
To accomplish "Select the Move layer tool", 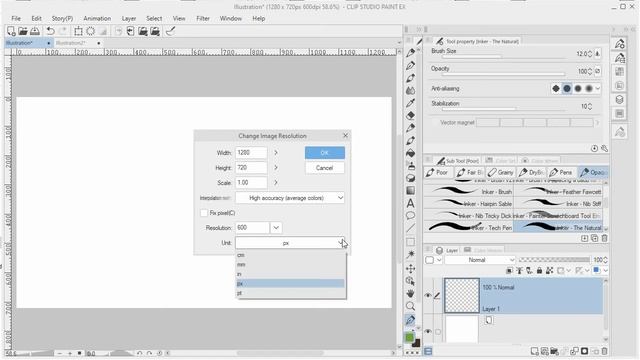I will (411, 268).
